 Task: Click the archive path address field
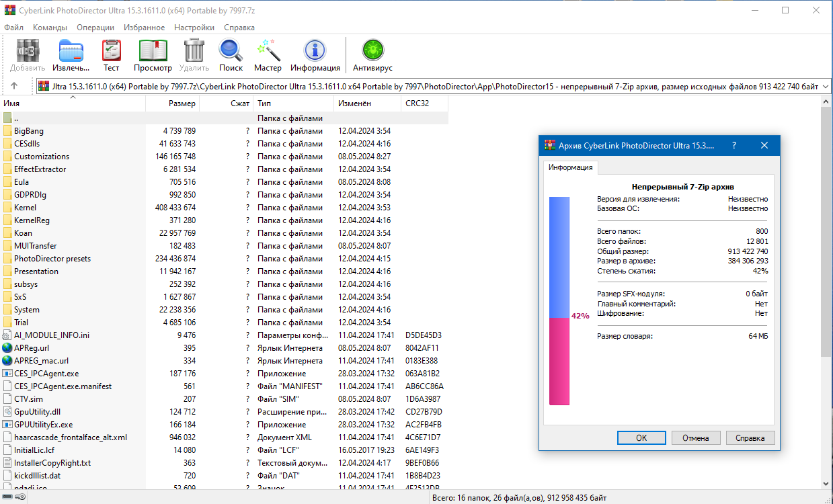point(434,86)
